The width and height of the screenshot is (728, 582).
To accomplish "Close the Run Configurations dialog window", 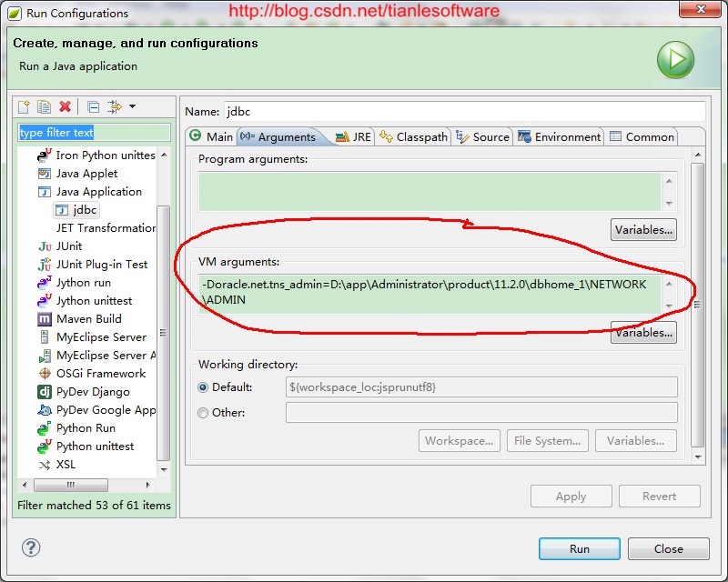I will (x=701, y=9).
